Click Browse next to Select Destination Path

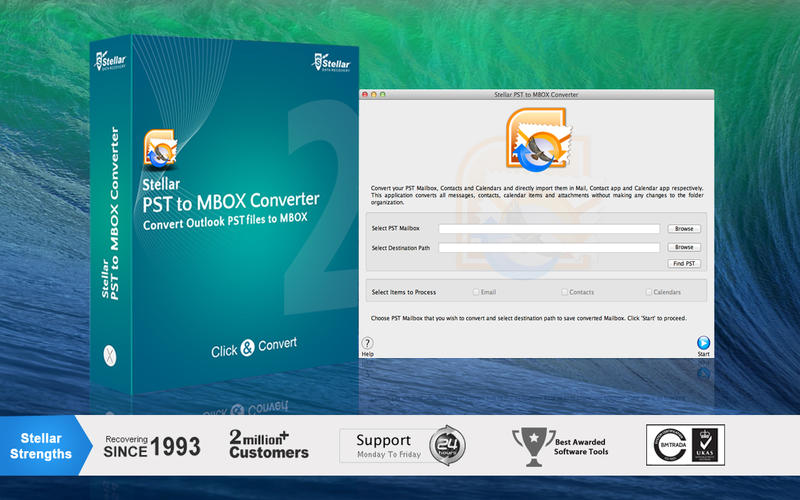pyautogui.click(x=684, y=247)
